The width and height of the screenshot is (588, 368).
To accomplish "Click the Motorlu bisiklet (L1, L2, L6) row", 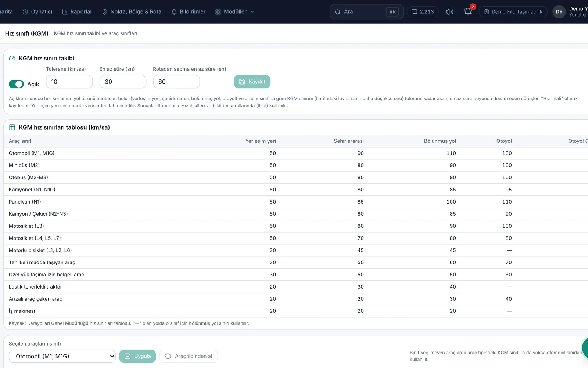I will coord(296,250).
